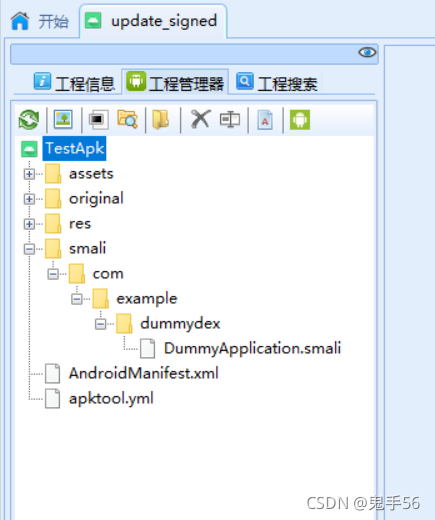Screen dimensions: 435x520
Task: Click the delete X toolbar icon
Action: coord(200,119)
